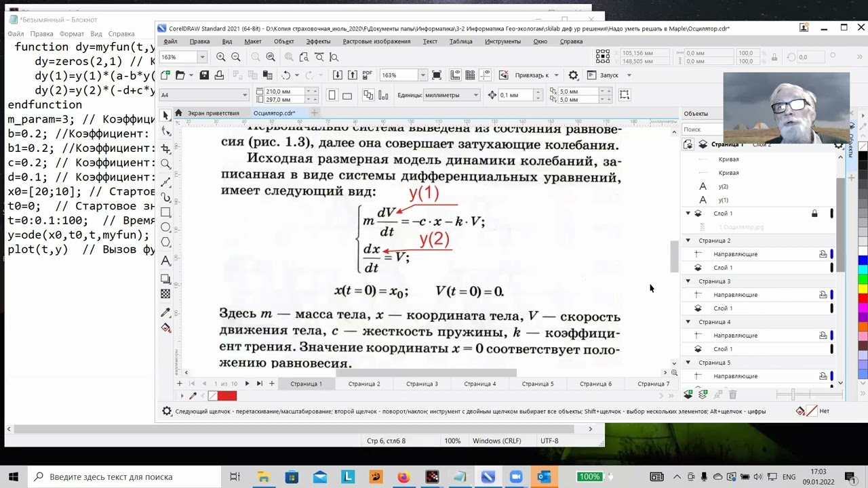Select portrait page orientation

pyautogui.click(x=332, y=96)
